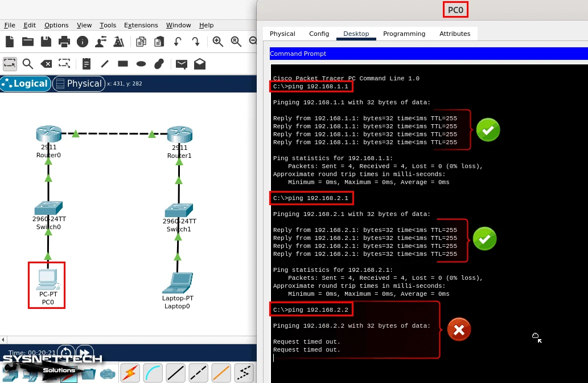Click the power cycle devices button
The height and width of the screenshot is (383, 588).
(x=66, y=353)
